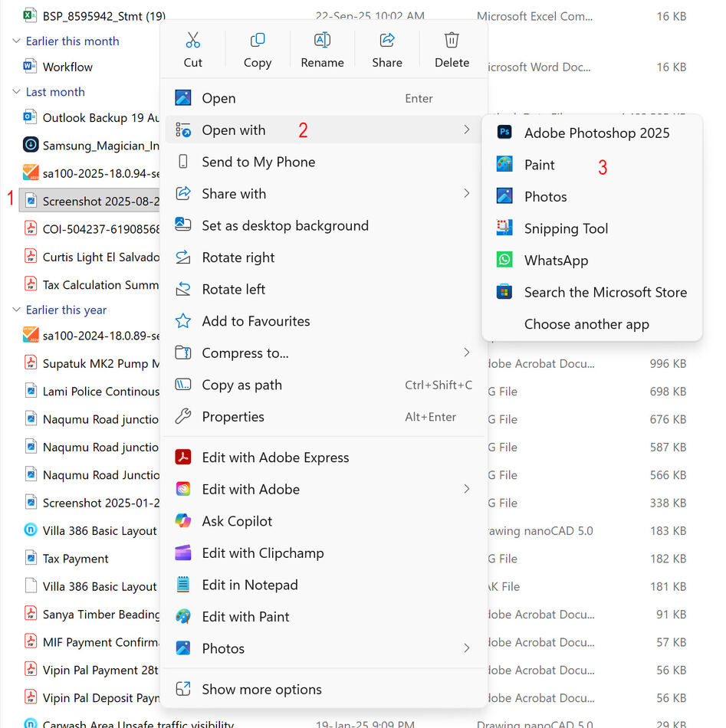Image resolution: width=726 pixels, height=728 pixels.
Task: Select Search the Microsoft Store
Action: point(592,292)
